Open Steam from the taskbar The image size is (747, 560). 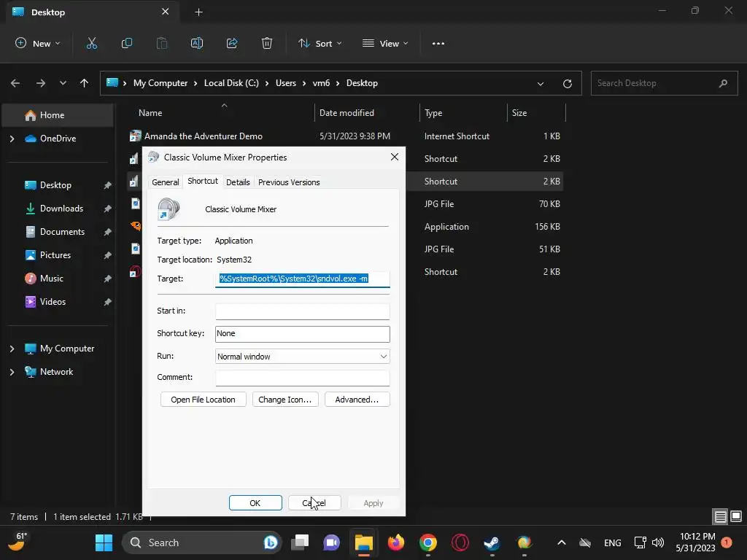[x=492, y=542]
